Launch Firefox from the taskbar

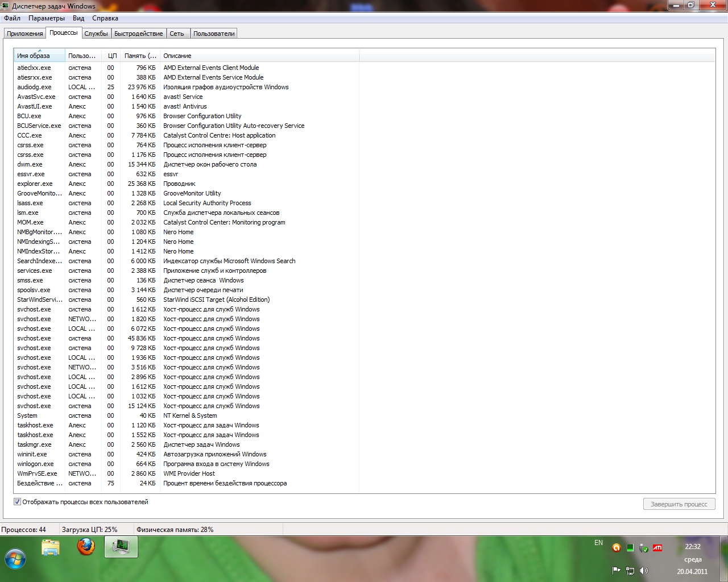86,547
